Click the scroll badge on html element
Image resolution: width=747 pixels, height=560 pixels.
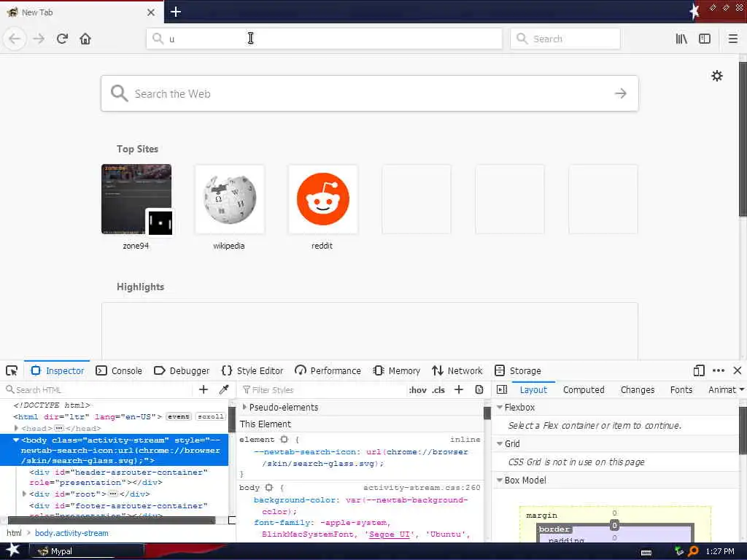pyautogui.click(x=211, y=416)
